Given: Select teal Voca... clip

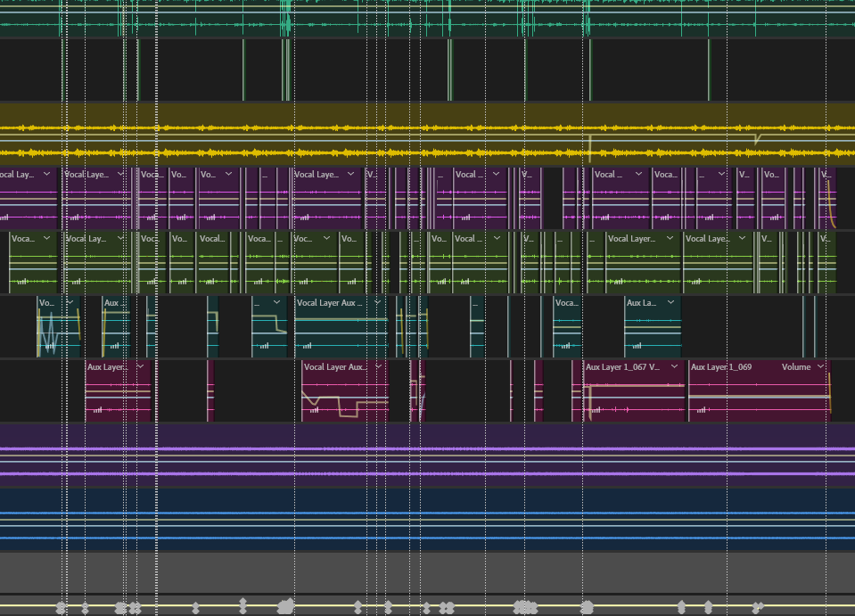Looking at the screenshot, I should [x=567, y=326].
